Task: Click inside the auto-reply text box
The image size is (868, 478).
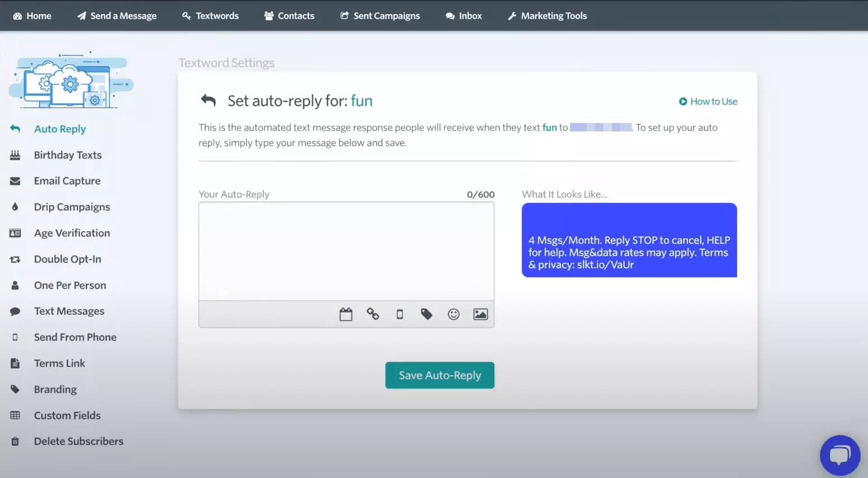Action: point(346,250)
